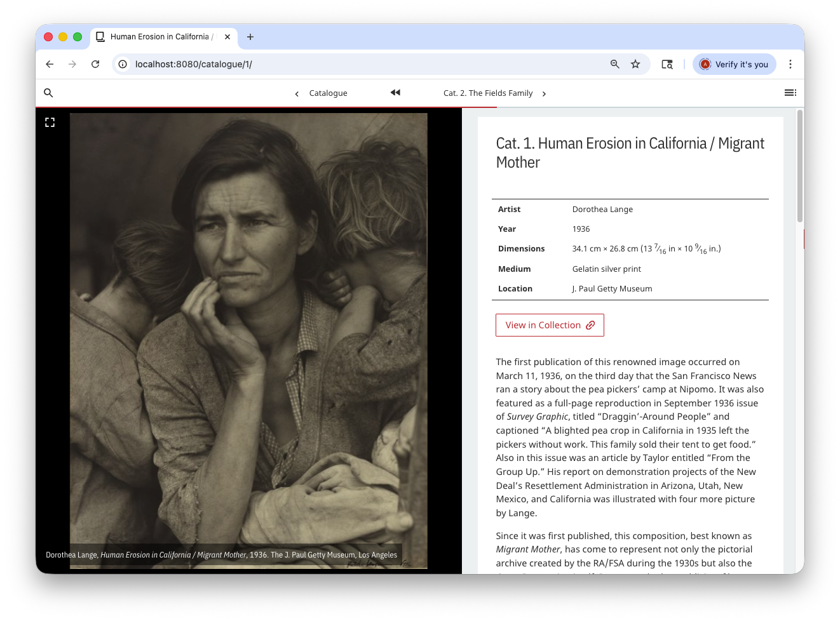This screenshot has width=840, height=621.
Task: Select the Human Erosion in California tab
Action: click(x=159, y=37)
